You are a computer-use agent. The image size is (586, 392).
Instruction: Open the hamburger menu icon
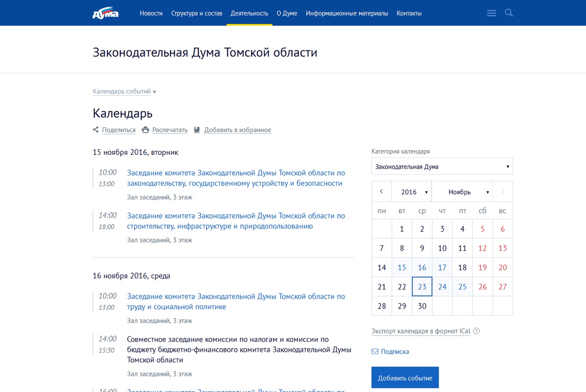(492, 13)
